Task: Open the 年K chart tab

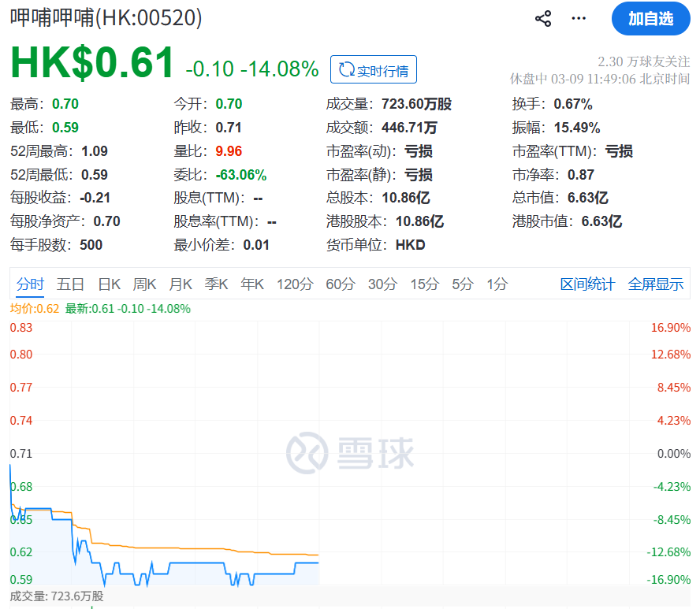Action: coord(252,284)
